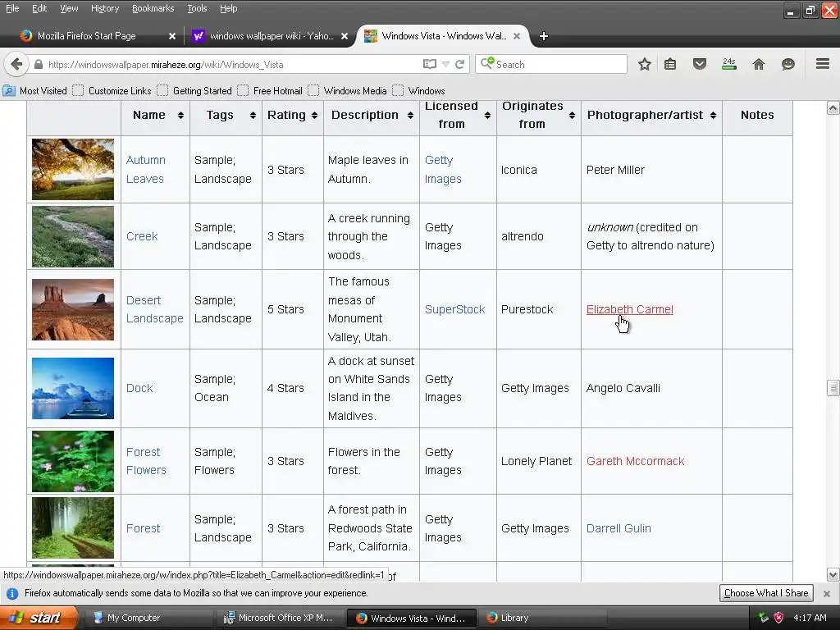The height and width of the screenshot is (630, 840).
Task: Click the Forest Flowers thumbnail image
Action: (x=73, y=461)
